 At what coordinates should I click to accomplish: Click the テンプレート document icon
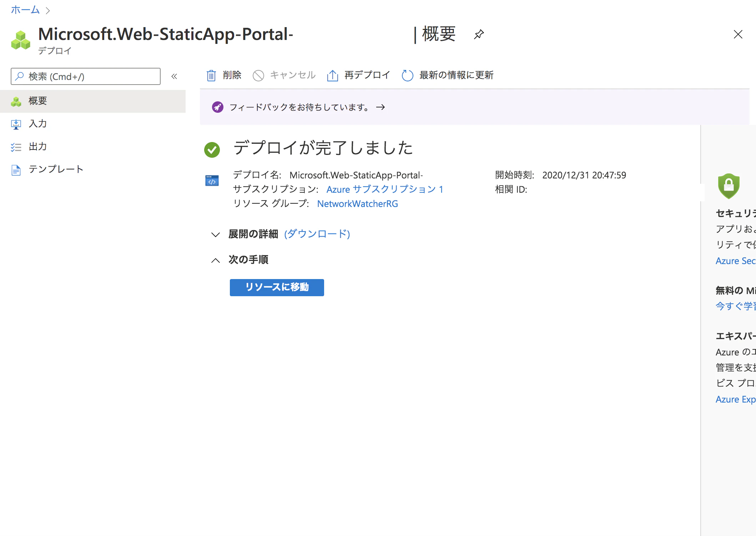(x=16, y=170)
